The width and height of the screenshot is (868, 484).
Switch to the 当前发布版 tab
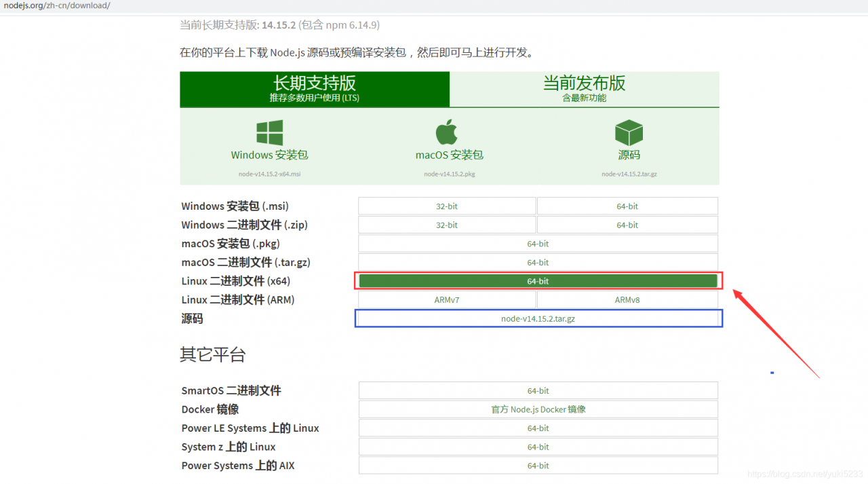(x=584, y=89)
